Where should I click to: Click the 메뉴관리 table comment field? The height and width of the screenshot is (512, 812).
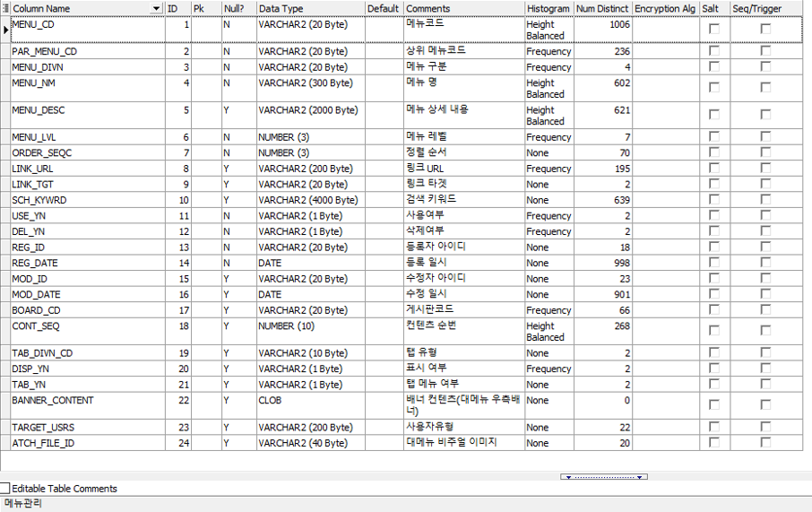point(406,504)
